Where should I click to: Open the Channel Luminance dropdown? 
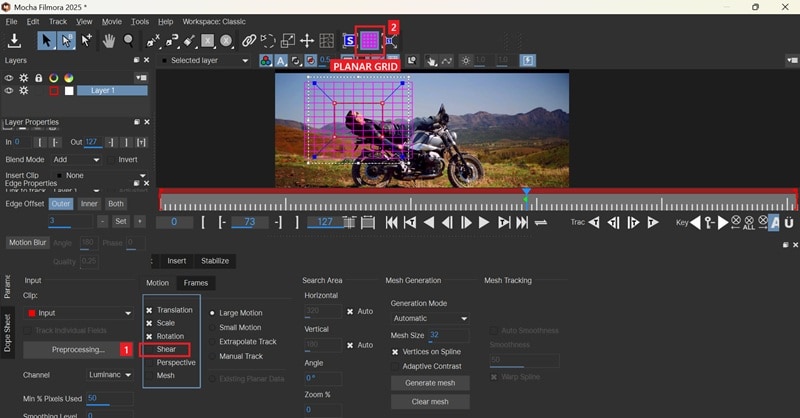tap(109, 375)
